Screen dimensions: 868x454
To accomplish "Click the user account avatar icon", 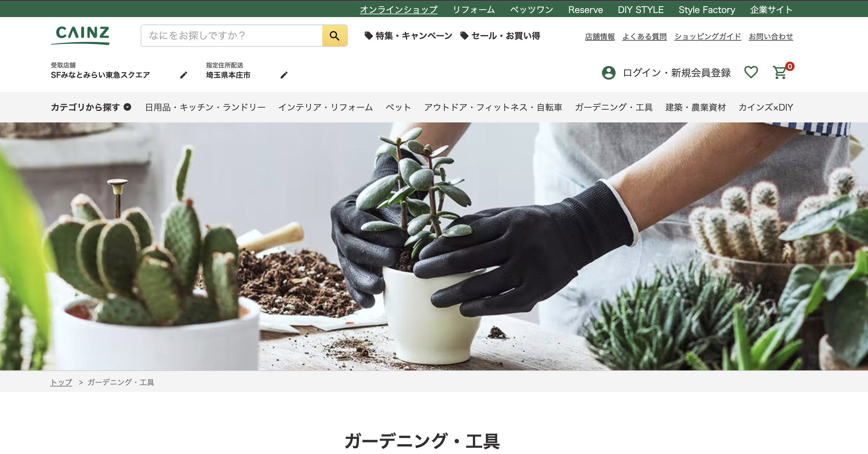I will (609, 73).
